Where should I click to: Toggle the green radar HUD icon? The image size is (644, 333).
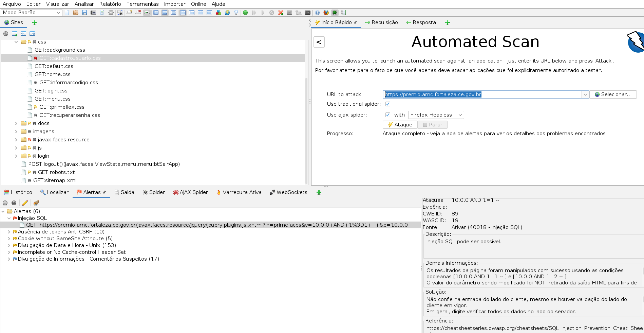[x=335, y=13]
